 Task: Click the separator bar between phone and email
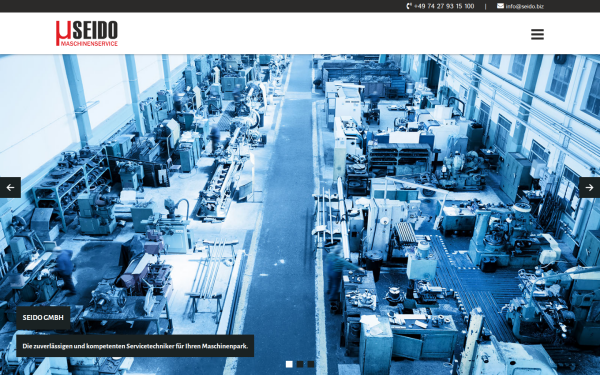(486, 7)
